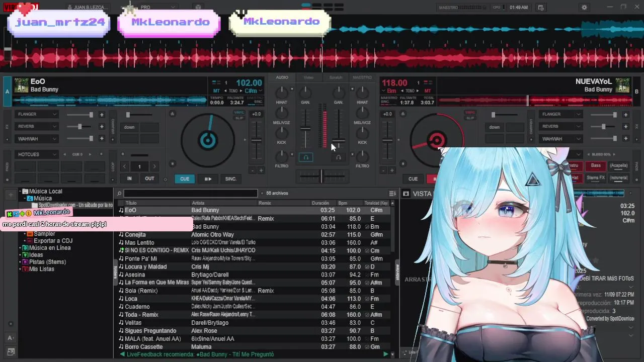This screenshot has width=644, height=362.
Task: Click deck A pitch minus button
Action: point(252,170)
